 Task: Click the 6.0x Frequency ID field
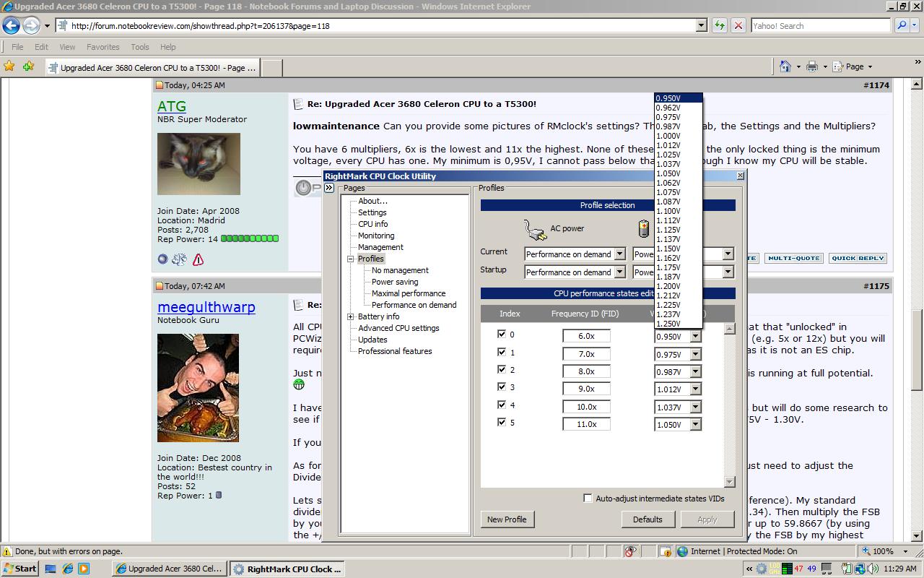point(586,336)
